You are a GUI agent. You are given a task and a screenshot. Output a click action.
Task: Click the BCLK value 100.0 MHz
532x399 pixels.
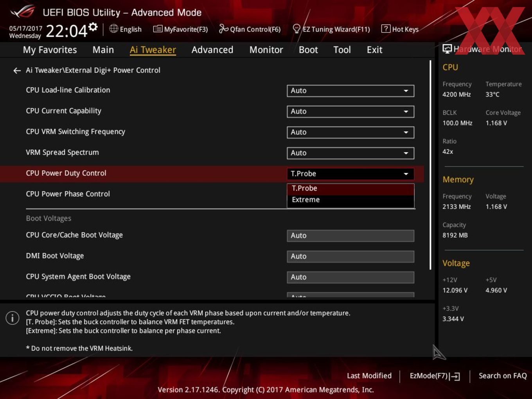(457, 123)
